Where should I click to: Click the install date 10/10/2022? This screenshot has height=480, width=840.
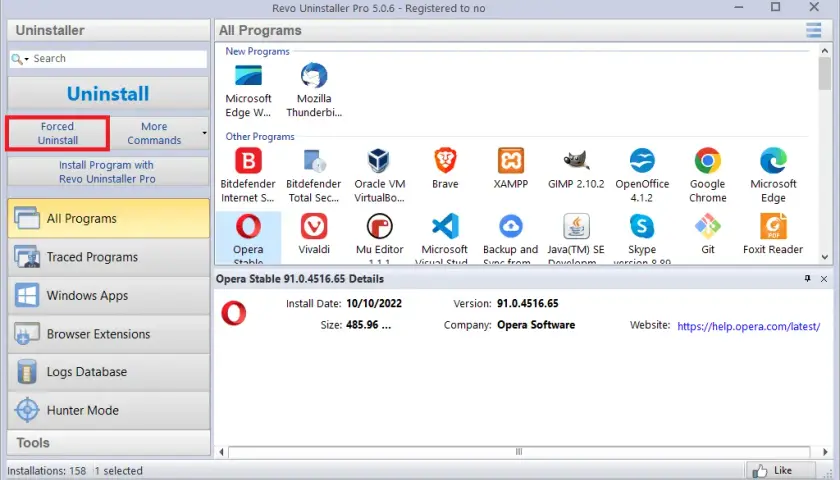coord(374,303)
